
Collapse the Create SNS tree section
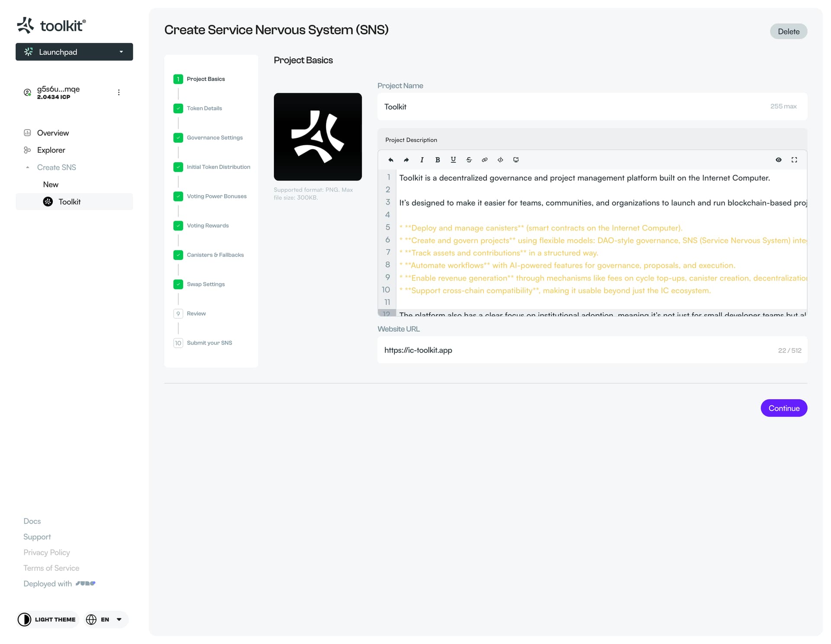28,167
